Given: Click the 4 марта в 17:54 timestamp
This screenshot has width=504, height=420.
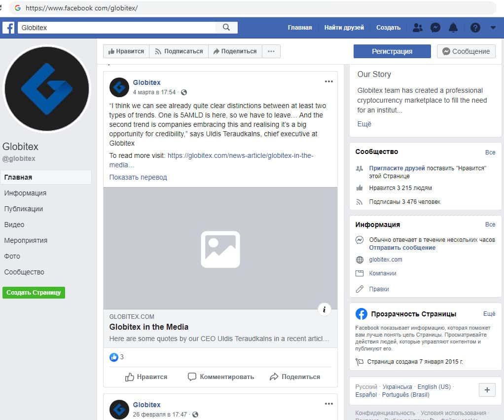Looking at the screenshot, I should coord(154,92).
